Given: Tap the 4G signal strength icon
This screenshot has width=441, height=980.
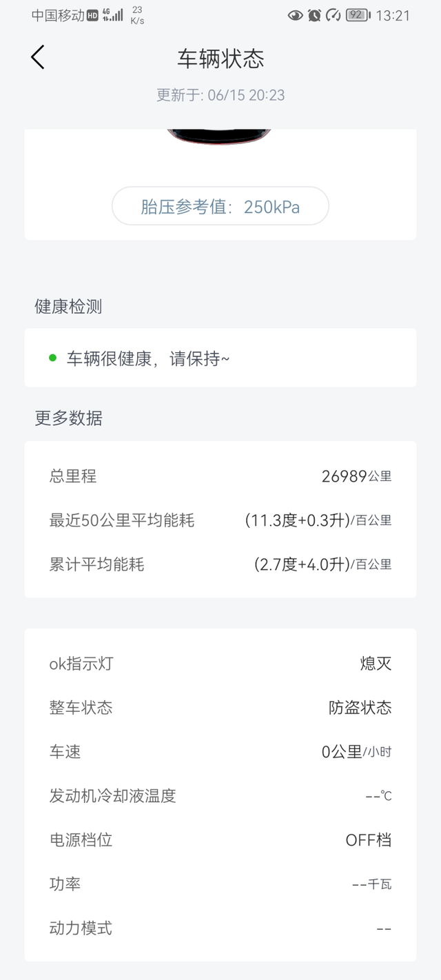Looking at the screenshot, I should click(113, 15).
